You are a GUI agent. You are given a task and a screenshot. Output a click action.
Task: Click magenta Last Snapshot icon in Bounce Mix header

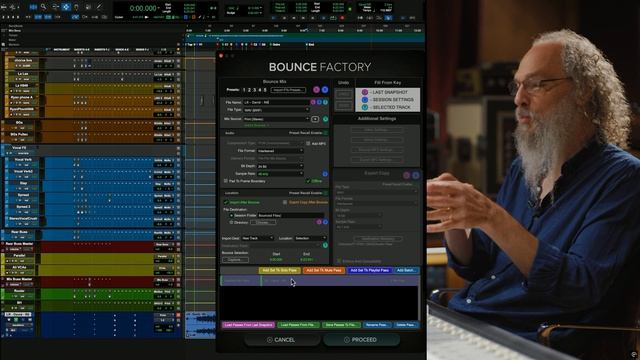point(316,89)
